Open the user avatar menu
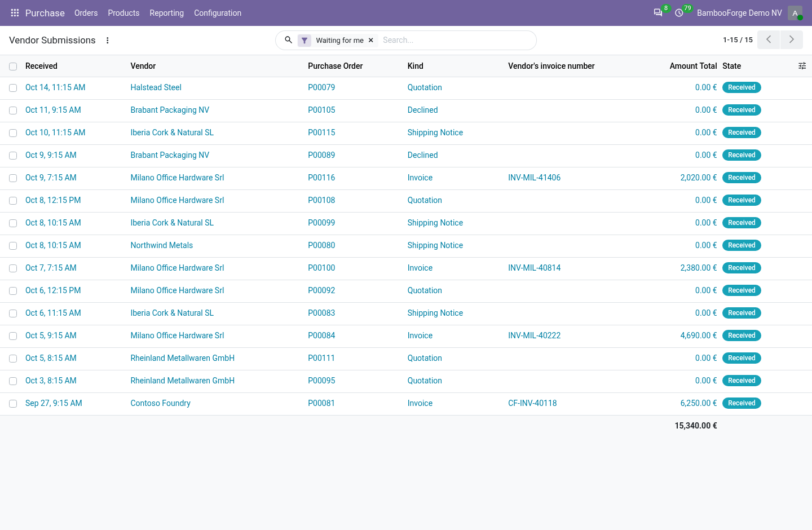The height and width of the screenshot is (530, 812). pyautogui.click(x=795, y=13)
